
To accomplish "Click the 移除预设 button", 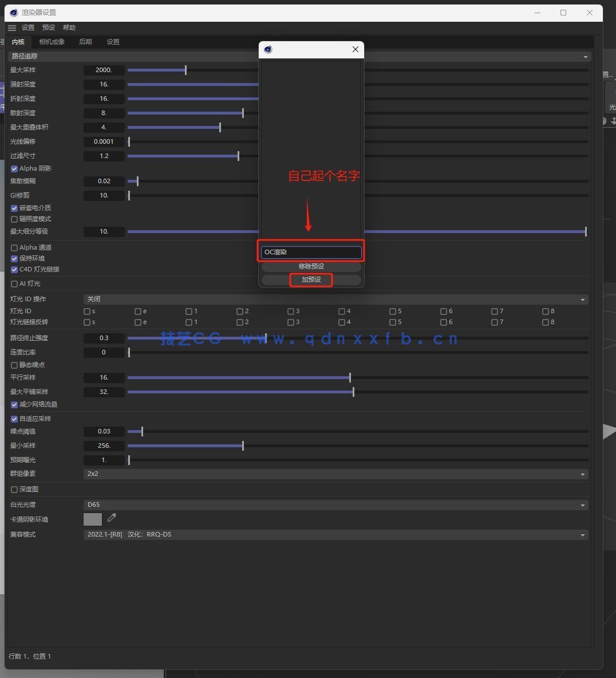I will click(311, 266).
